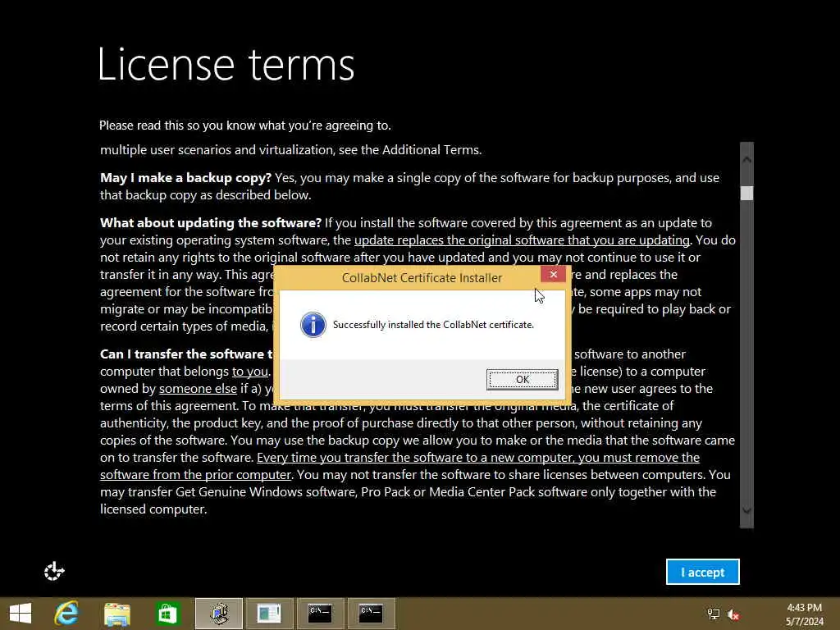Image resolution: width=840 pixels, height=630 pixels.
Task: Click underlined 'update replaces the original software' text
Action: (522, 240)
